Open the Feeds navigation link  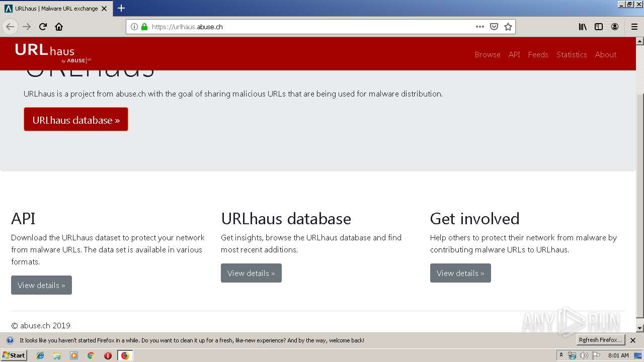point(538,54)
